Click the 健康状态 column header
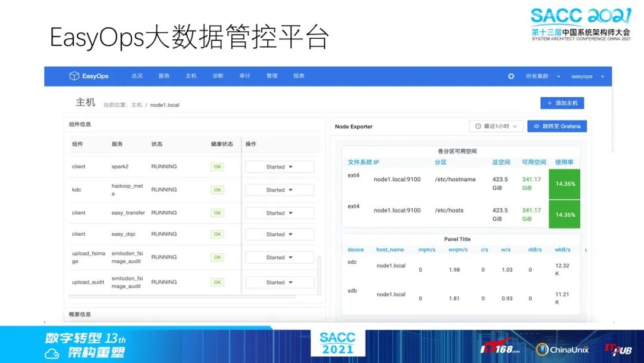This screenshot has width=644, height=363. click(222, 144)
